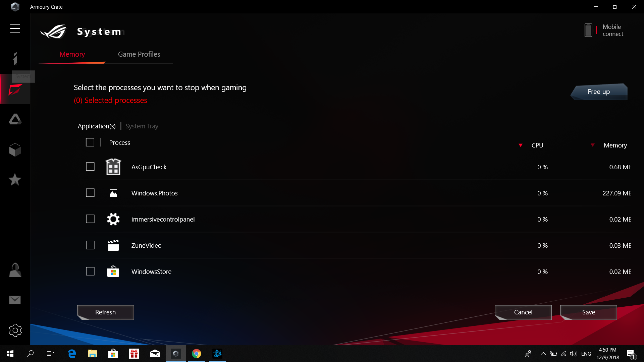Click the ROG logo in header

point(54,32)
